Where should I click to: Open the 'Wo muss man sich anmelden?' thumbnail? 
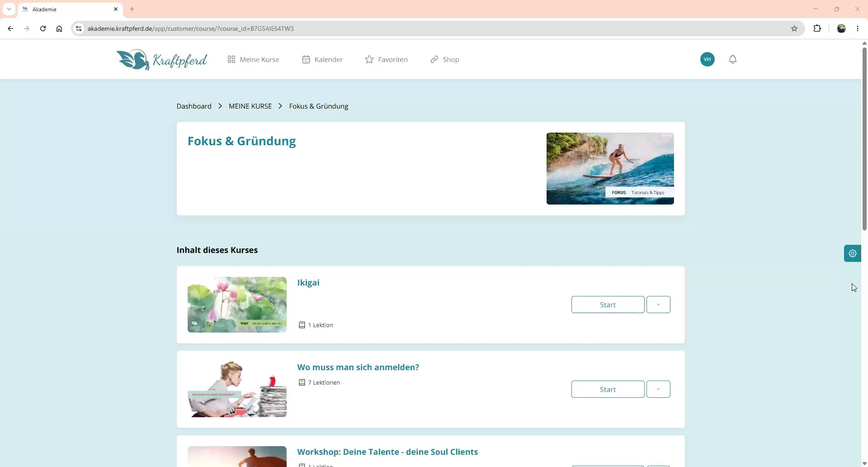[x=237, y=389]
